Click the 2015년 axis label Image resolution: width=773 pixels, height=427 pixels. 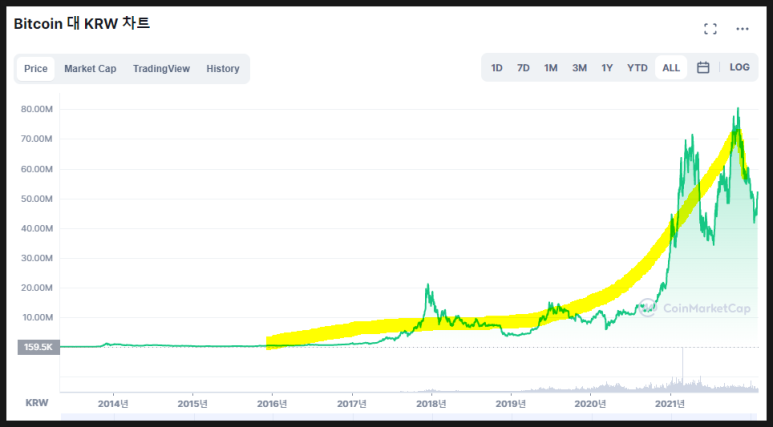192,404
